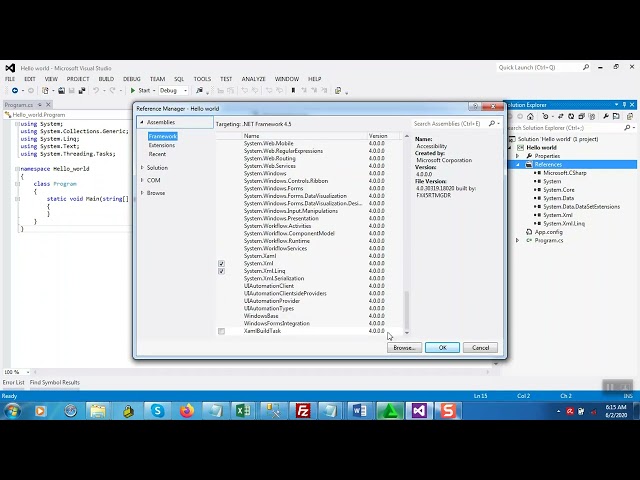Image resolution: width=640 pixels, height=480 pixels.
Task: Expand the COM section in Reference Manager
Action: click(142, 180)
